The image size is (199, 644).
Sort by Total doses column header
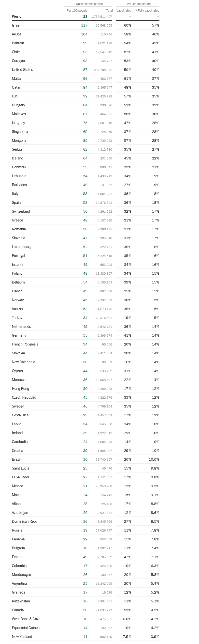110,11
